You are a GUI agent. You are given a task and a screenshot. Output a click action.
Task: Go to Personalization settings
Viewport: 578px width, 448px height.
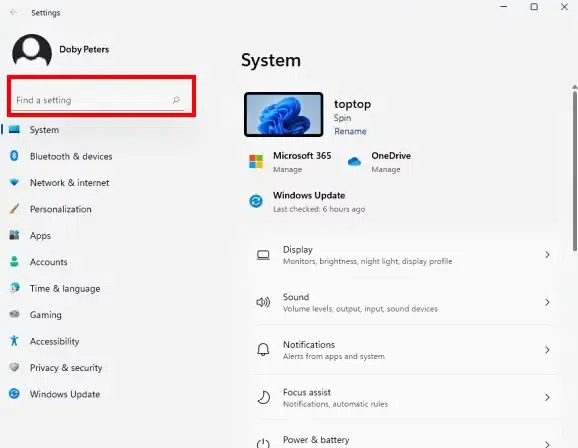[x=60, y=209]
